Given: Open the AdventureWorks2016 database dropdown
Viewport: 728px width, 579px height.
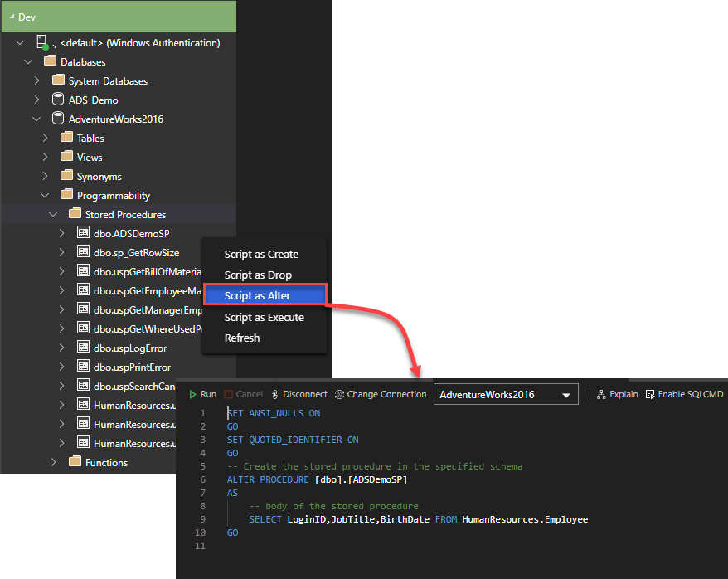Looking at the screenshot, I should coord(506,395).
